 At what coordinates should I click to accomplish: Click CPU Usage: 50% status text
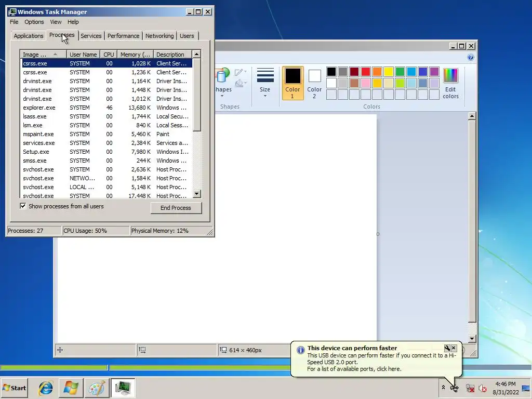point(85,231)
